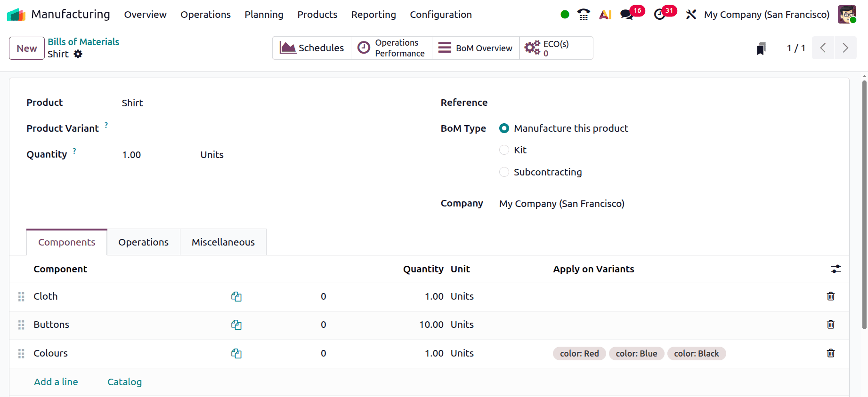Image resolution: width=868 pixels, height=397 pixels.
Task: Open the activities clock icon with 31 badge
Action: [660, 15]
